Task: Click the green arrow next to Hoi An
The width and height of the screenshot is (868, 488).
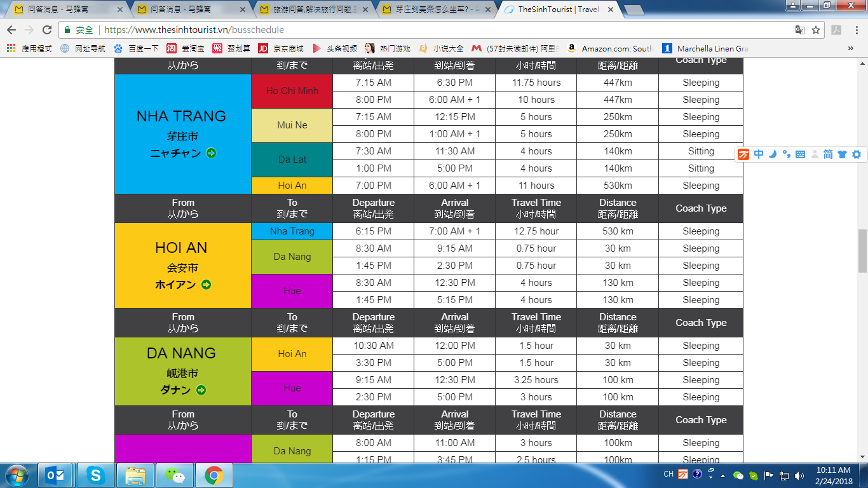Action: [206, 285]
